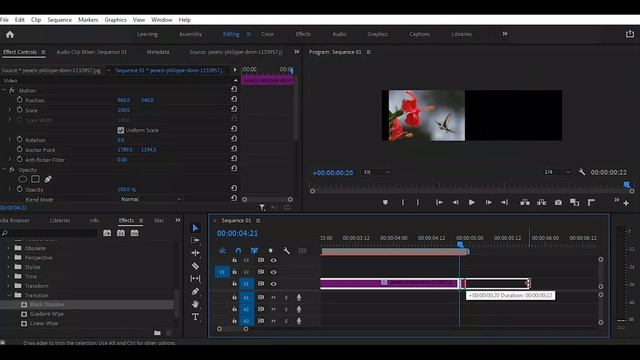
Task: Play the Program monitor sequence
Action: pyautogui.click(x=471, y=202)
